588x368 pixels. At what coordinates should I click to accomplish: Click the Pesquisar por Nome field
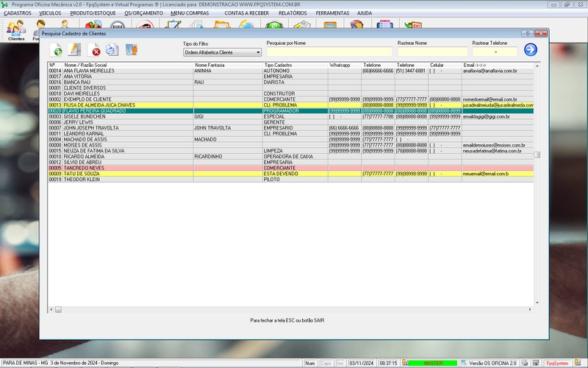pos(329,52)
